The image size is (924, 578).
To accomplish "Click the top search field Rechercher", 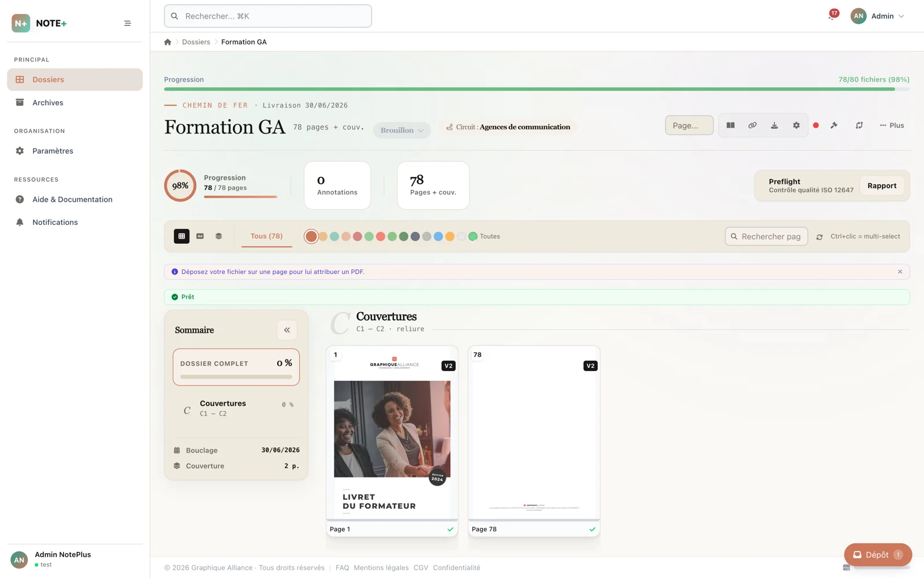I will (268, 16).
